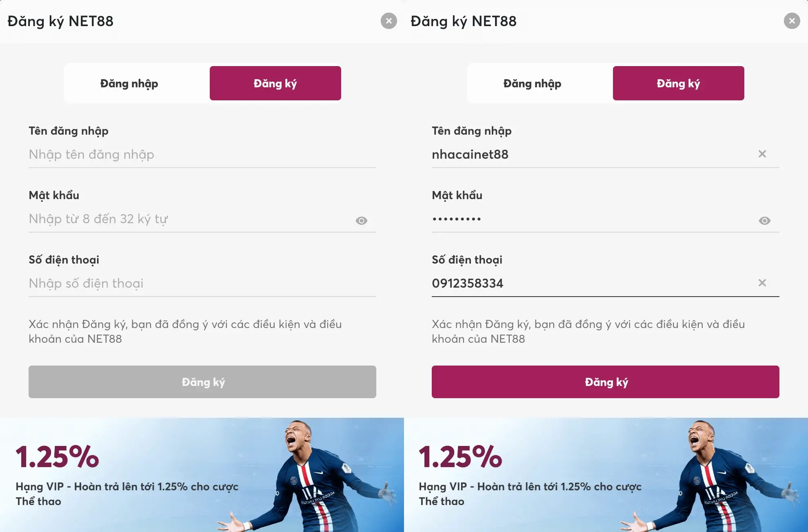This screenshot has height=532, width=808.
Task: Open the VIP 1.25% banner below grayed button
Action: tap(202, 474)
